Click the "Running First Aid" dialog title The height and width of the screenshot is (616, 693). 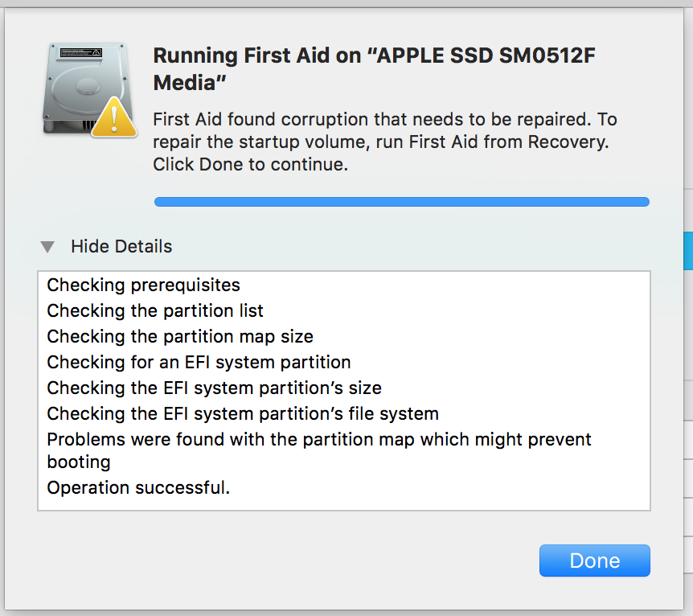[374, 68]
